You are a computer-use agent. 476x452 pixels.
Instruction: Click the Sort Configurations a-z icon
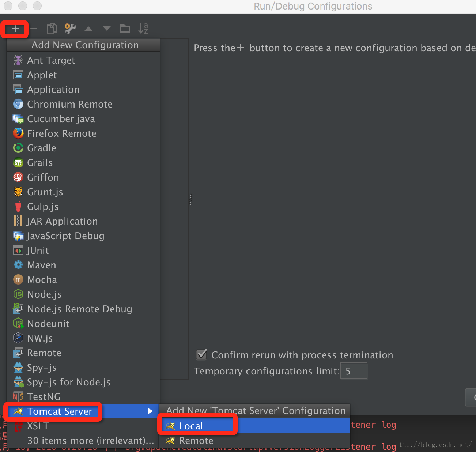[143, 29]
